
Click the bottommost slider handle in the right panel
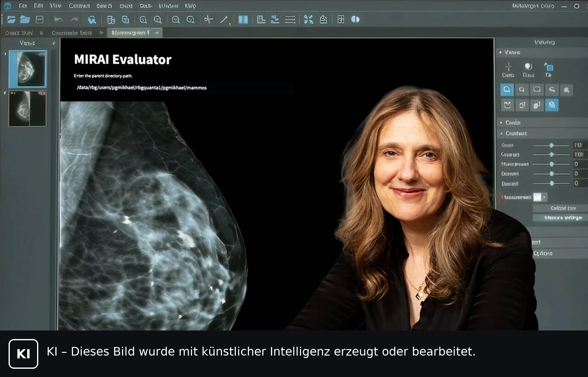[x=552, y=183]
